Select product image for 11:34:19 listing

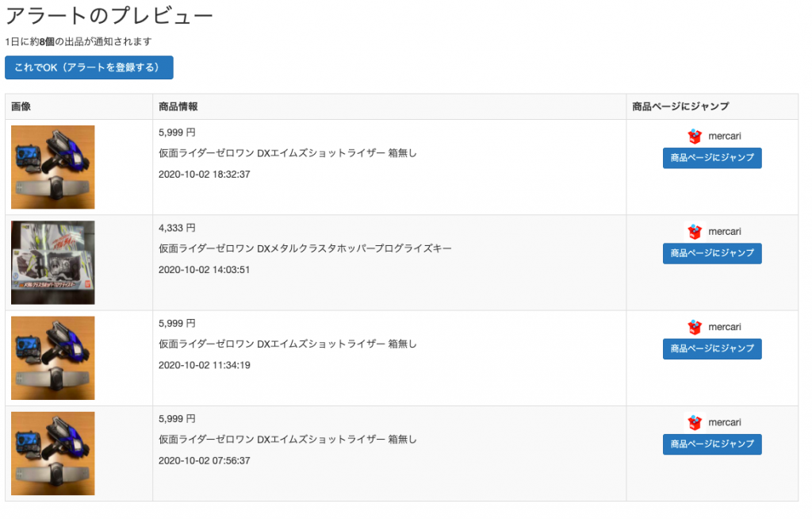point(53,358)
